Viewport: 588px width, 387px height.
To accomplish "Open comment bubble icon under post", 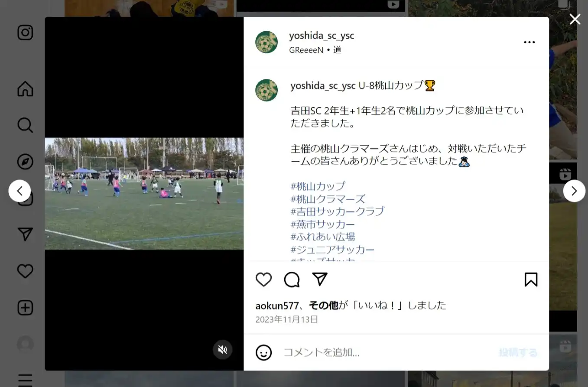I will (x=292, y=280).
